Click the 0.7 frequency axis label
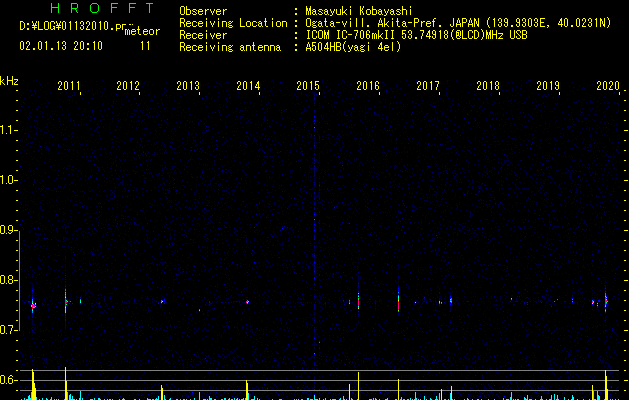The image size is (629, 400). [x=8, y=330]
